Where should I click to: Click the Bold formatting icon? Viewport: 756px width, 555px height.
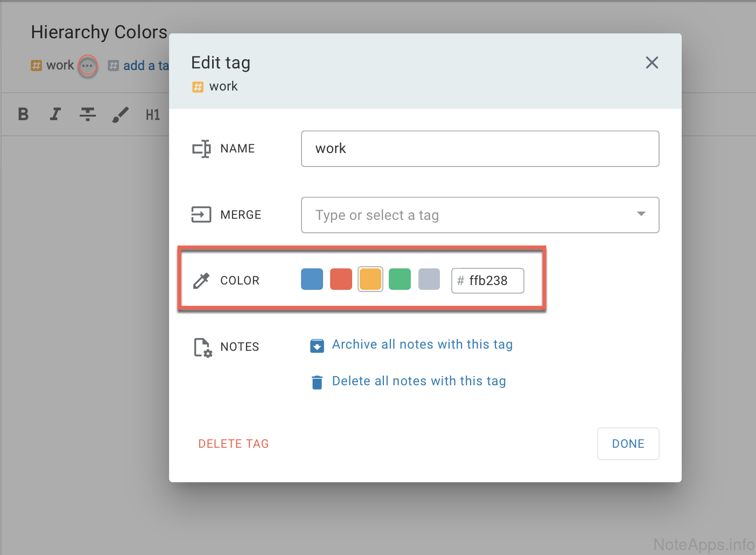pyautogui.click(x=23, y=114)
